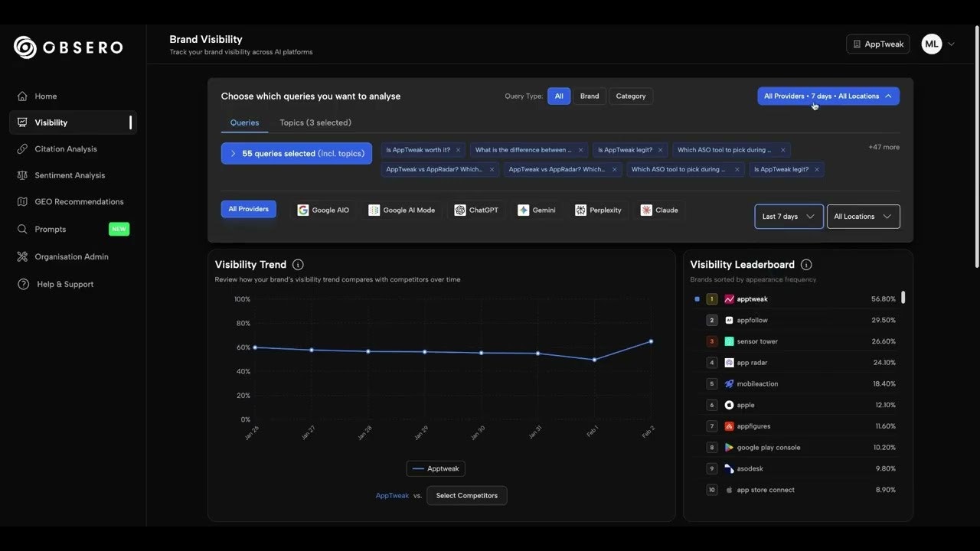Click the ML user avatar
Image resolution: width=980 pixels, height=551 pixels.
click(932, 44)
